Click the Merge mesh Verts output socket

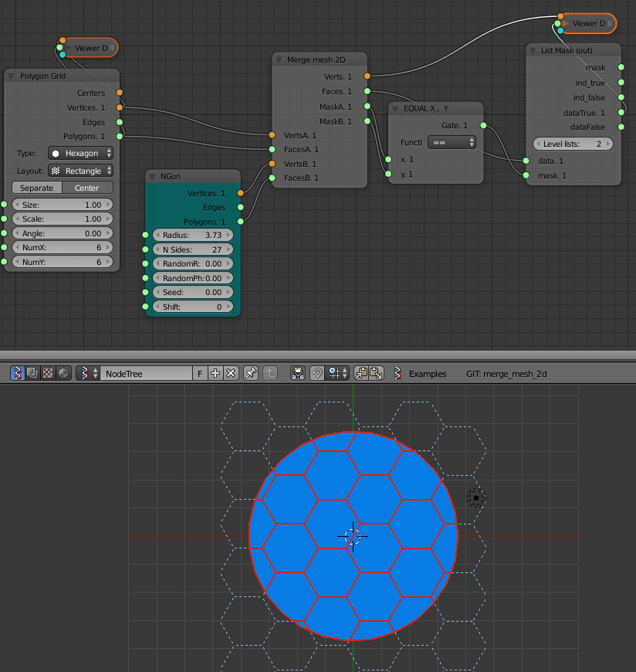tap(367, 76)
